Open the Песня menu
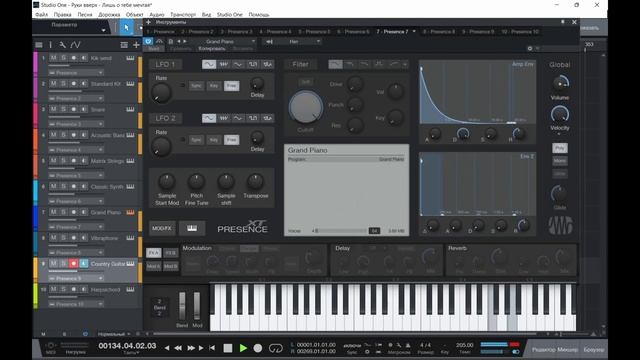Image resolution: width=640 pixels, height=360 pixels. (x=85, y=14)
